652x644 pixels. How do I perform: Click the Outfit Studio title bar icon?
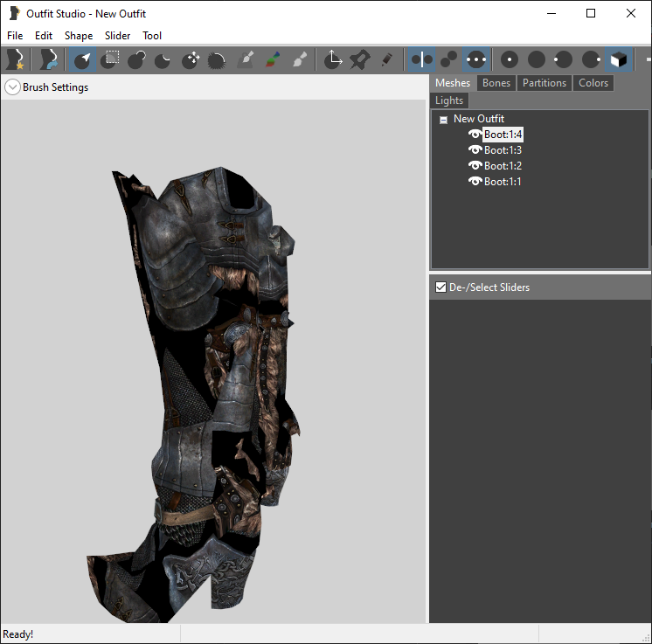(15, 13)
